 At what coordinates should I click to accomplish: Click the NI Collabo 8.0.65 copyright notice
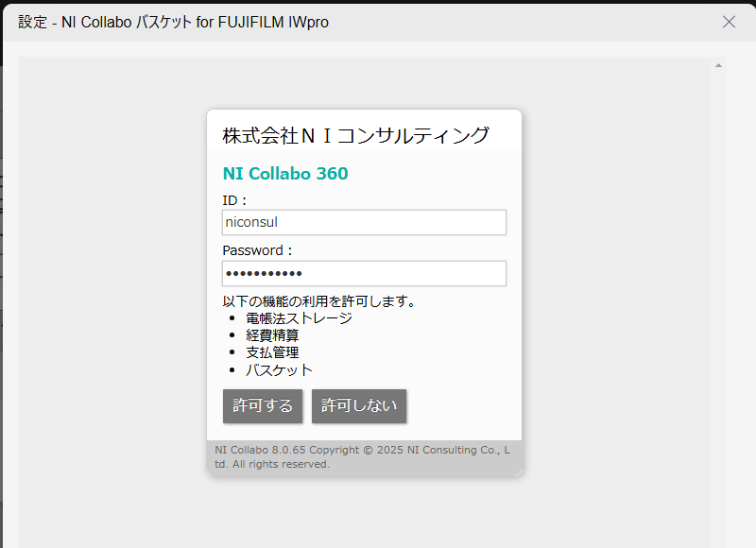click(363, 457)
